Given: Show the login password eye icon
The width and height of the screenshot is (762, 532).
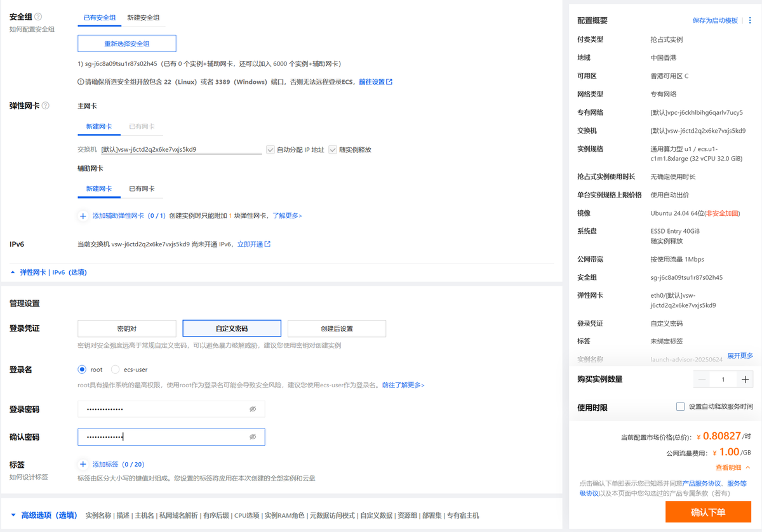Looking at the screenshot, I should [253, 409].
